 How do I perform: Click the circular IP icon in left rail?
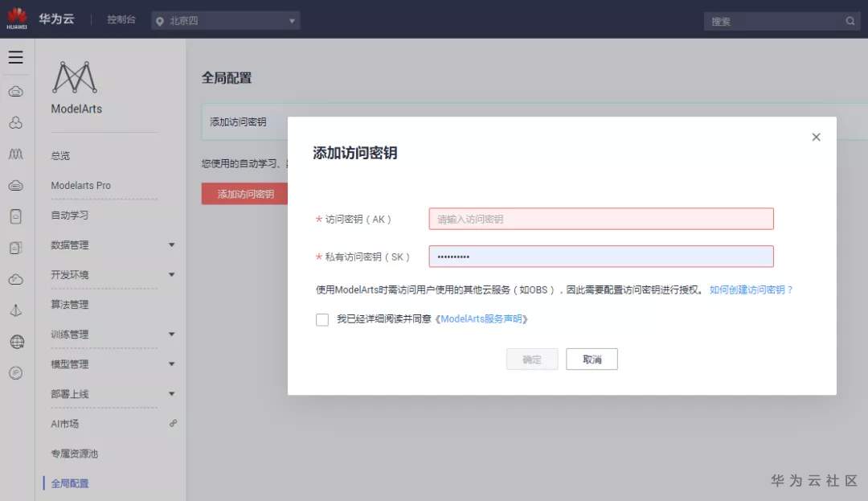point(16,372)
